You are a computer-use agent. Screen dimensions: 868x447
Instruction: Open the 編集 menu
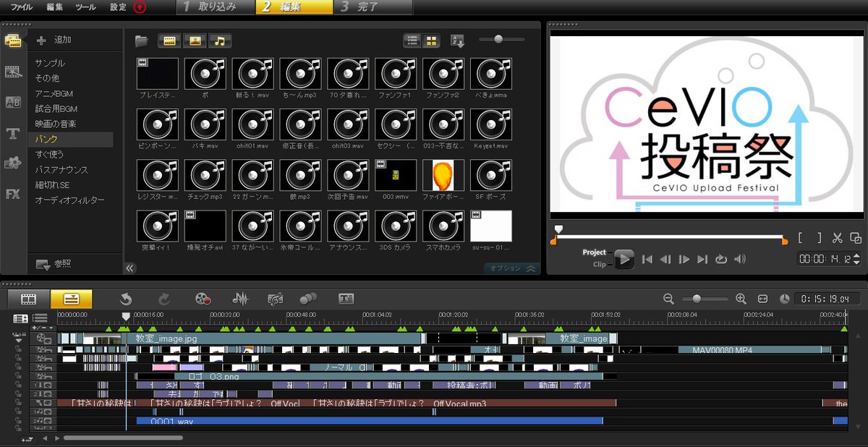click(x=54, y=7)
